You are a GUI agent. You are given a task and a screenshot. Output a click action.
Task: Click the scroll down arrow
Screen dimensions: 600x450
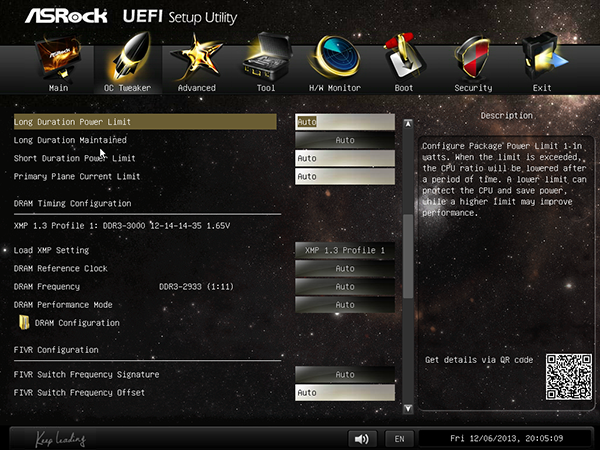(408, 409)
